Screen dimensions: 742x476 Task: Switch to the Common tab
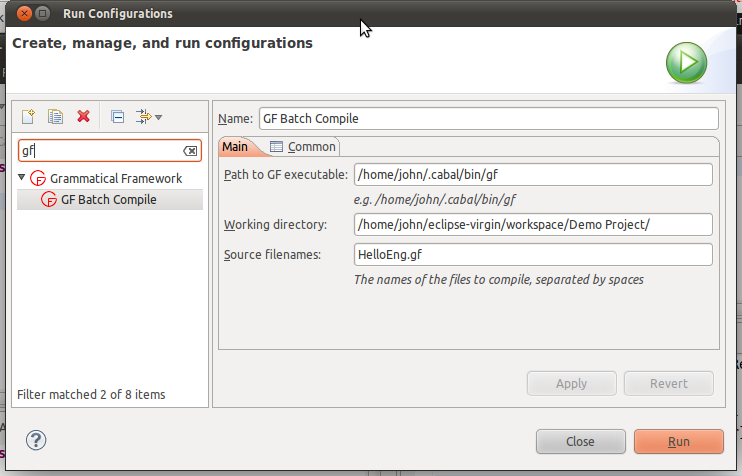pos(304,147)
